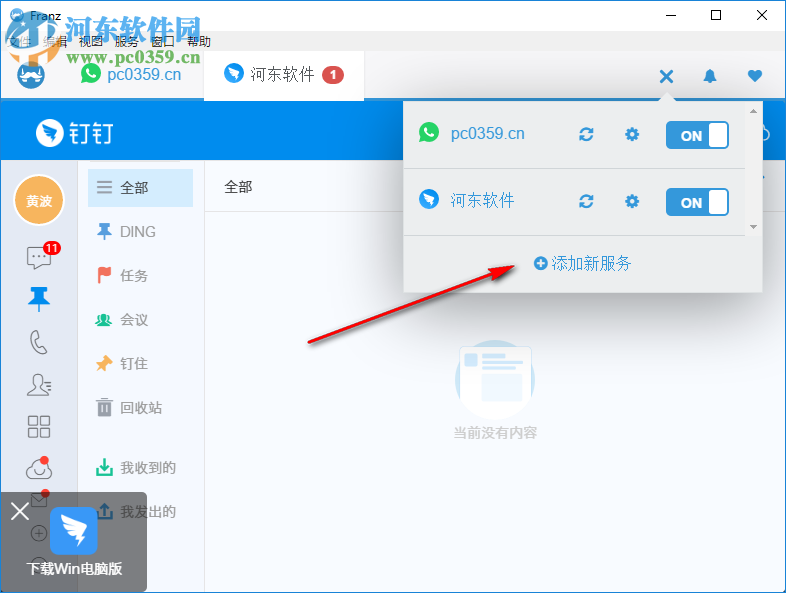This screenshot has width=786, height=593.
Task: Disable the 河东软件 service toggle
Action: coord(697,202)
